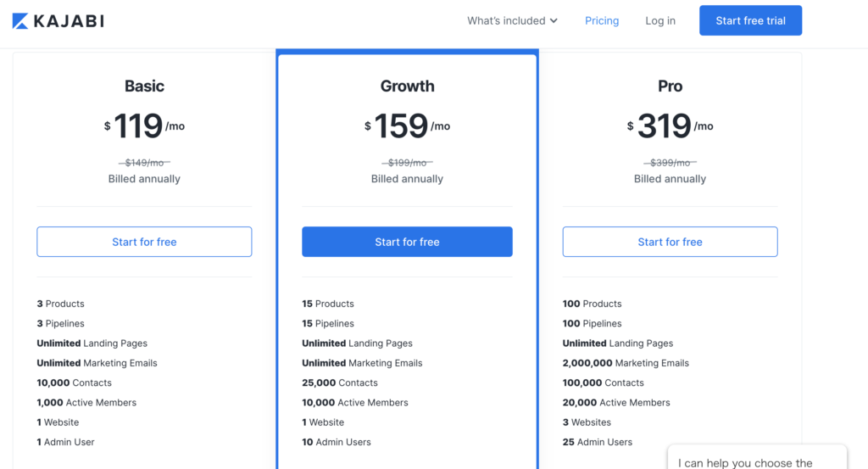Select the Basic plan heading
Image resolution: width=868 pixels, height=469 pixels.
click(x=144, y=86)
